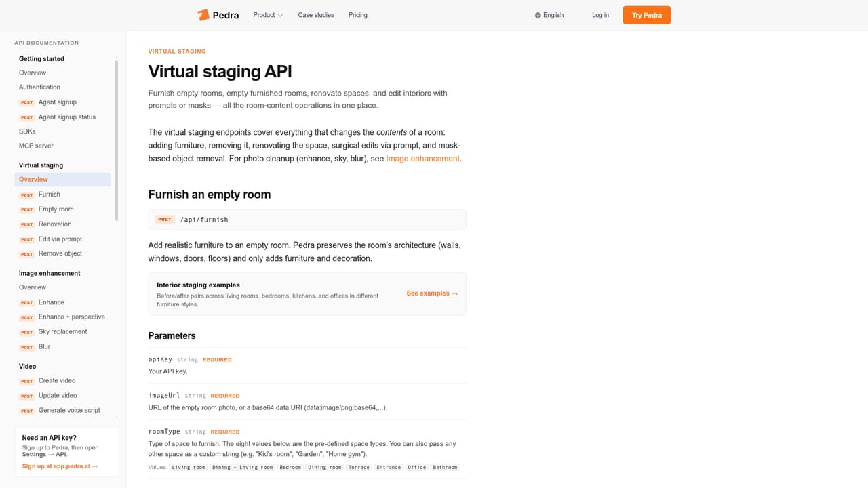This screenshot has width=868, height=488.
Task: Select Agent signup endpoint
Action: click(58, 102)
